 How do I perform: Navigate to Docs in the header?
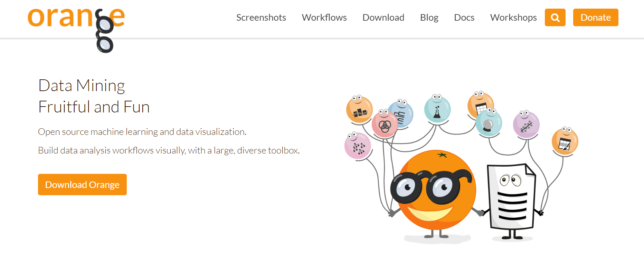pos(464,18)
